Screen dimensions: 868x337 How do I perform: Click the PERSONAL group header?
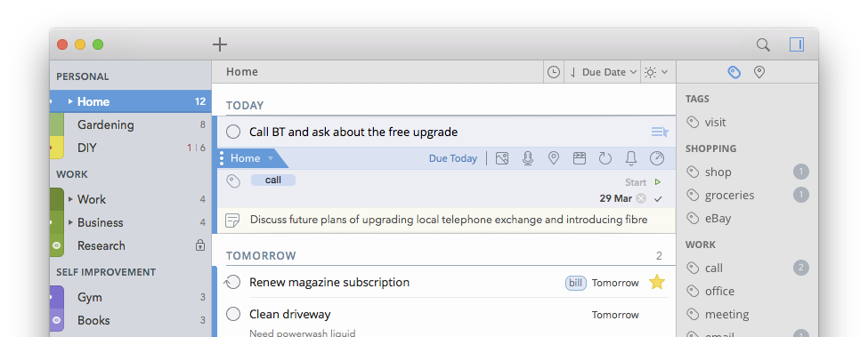tap(83, 76)
